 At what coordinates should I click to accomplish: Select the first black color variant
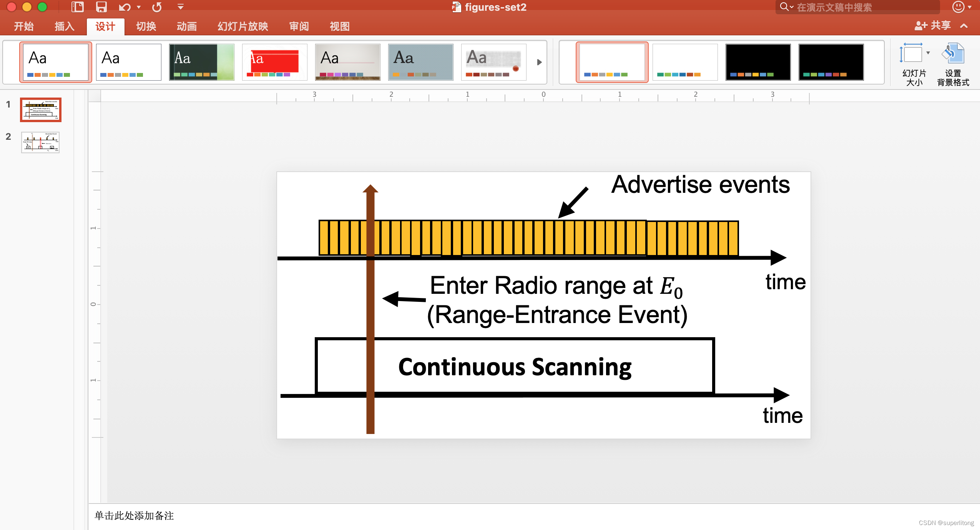coord(758,62)
